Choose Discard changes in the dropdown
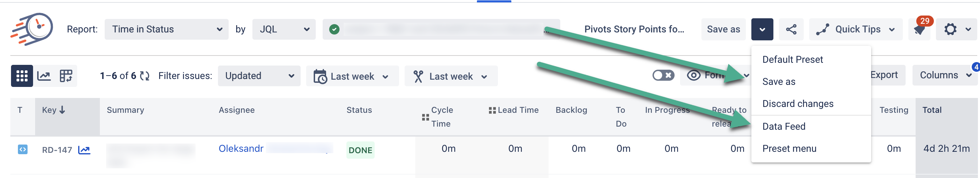 click(798, 104)
